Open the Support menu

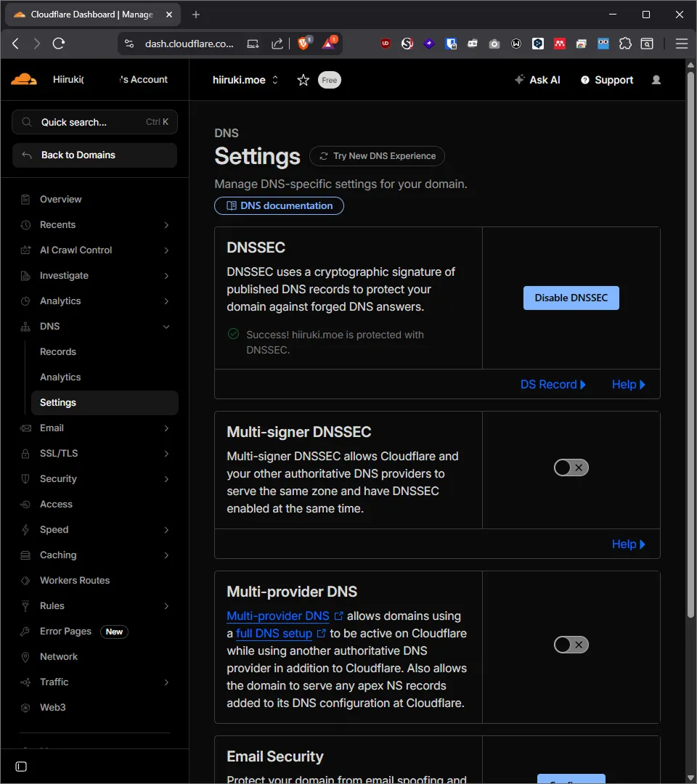click(606, 80)
